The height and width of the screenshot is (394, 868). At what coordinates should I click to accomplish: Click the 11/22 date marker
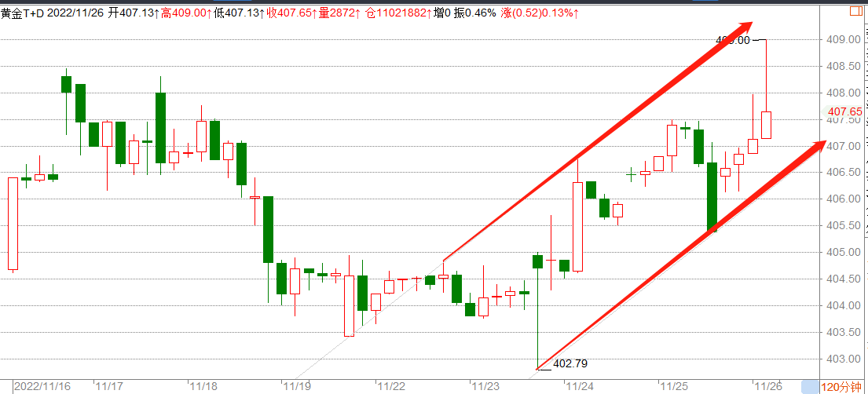pos(390,385)
